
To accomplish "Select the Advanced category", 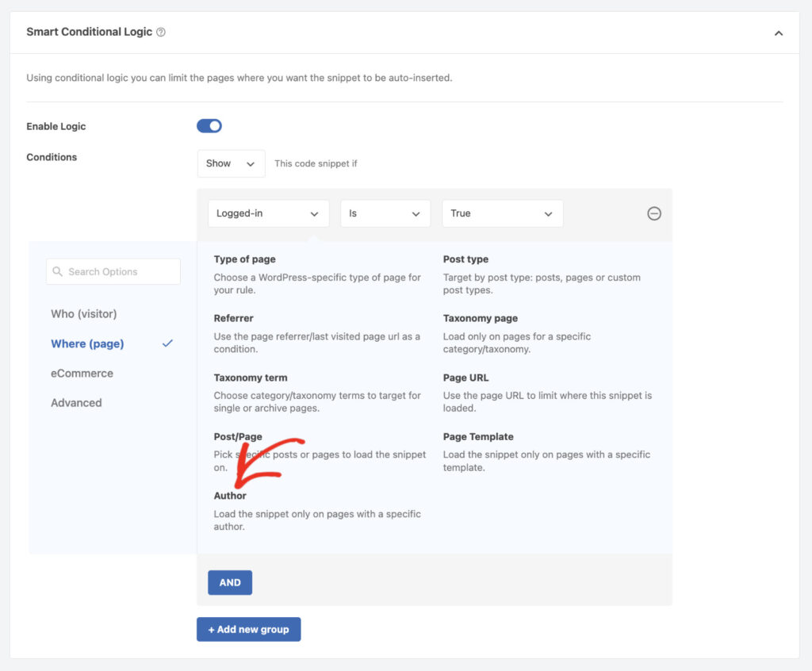I will tap(76, 403).
